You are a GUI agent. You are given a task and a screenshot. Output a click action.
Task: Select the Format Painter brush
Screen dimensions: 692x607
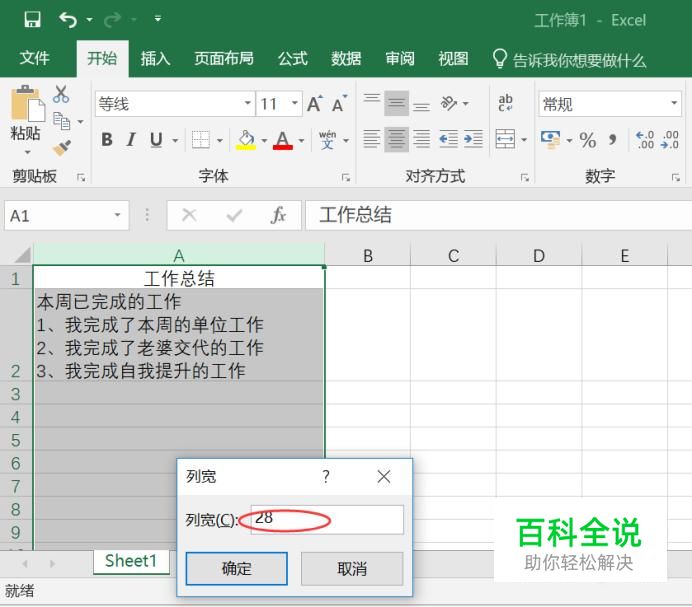(61, 148)
